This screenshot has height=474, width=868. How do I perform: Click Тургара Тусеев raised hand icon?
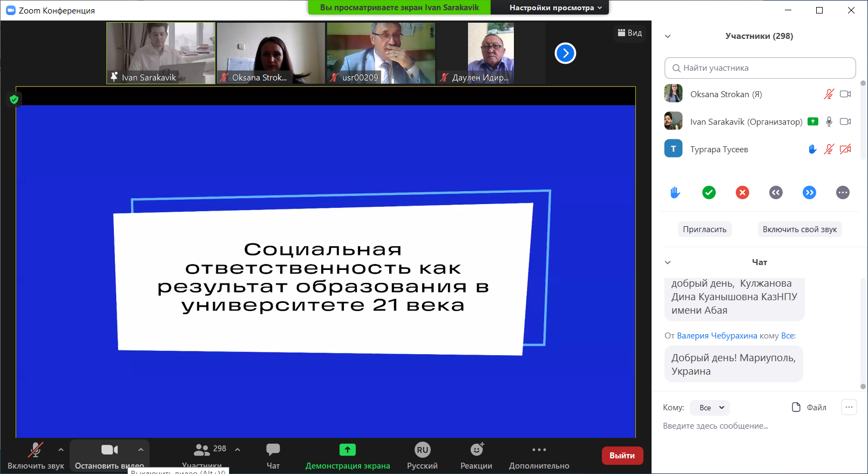(x=812, y=149)
